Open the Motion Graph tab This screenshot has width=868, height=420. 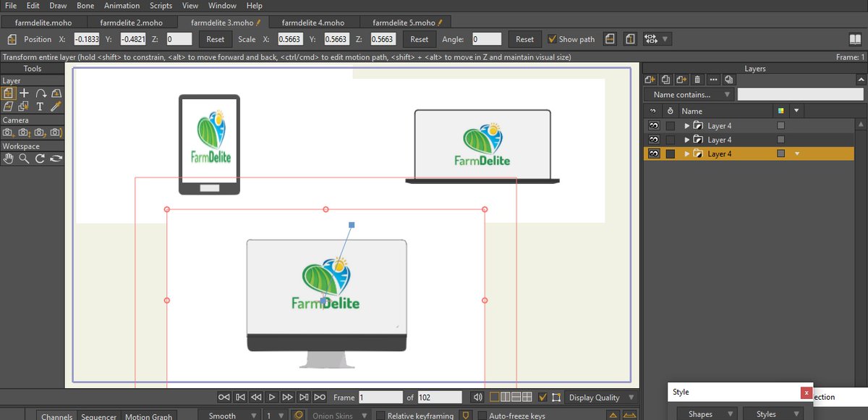pos(148,416)
